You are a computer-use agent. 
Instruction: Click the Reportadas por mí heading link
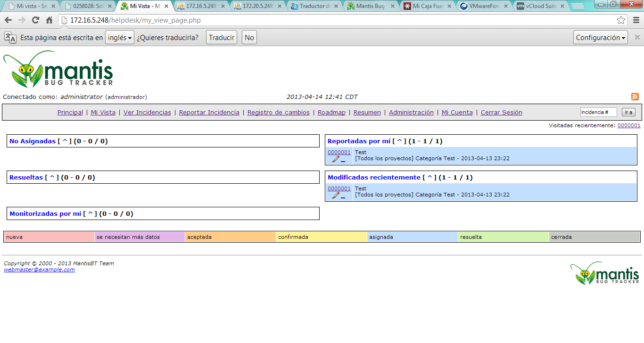[359, 141]
